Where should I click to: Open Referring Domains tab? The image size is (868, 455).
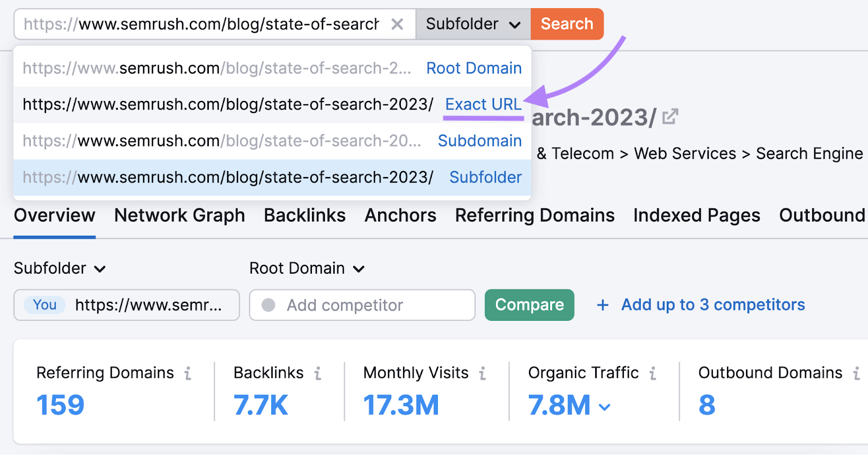click(x=534, y=216)
